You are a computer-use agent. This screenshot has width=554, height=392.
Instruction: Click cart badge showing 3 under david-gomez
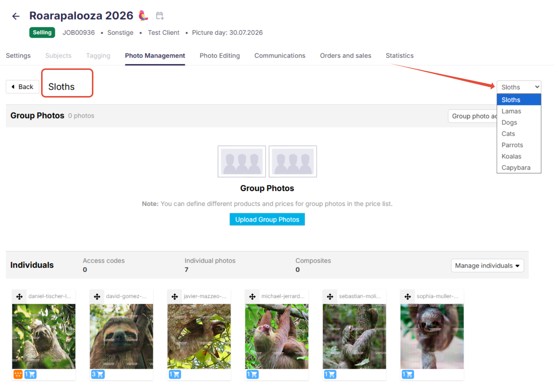(x=98, y=374)
